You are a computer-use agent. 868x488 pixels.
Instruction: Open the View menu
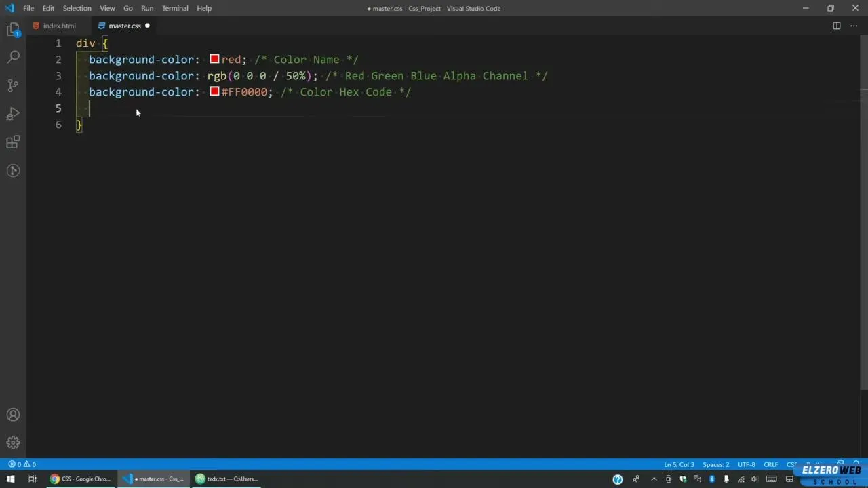click(x=107, y=8)
